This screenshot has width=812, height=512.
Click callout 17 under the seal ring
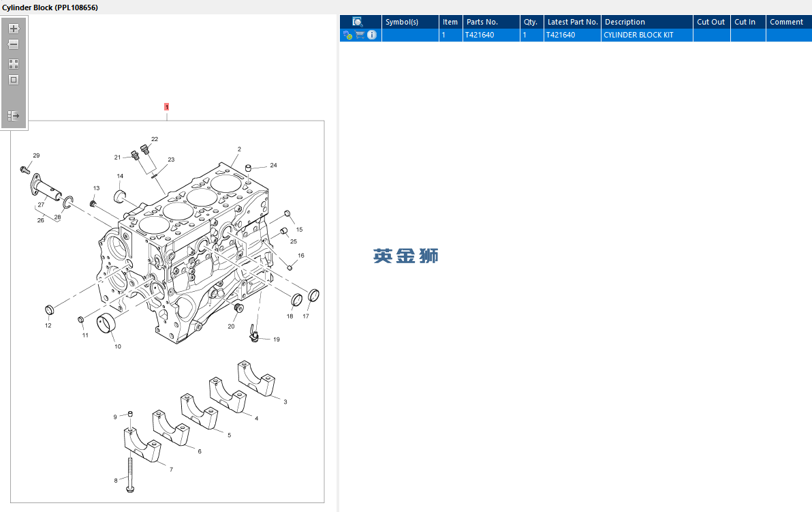306,316
